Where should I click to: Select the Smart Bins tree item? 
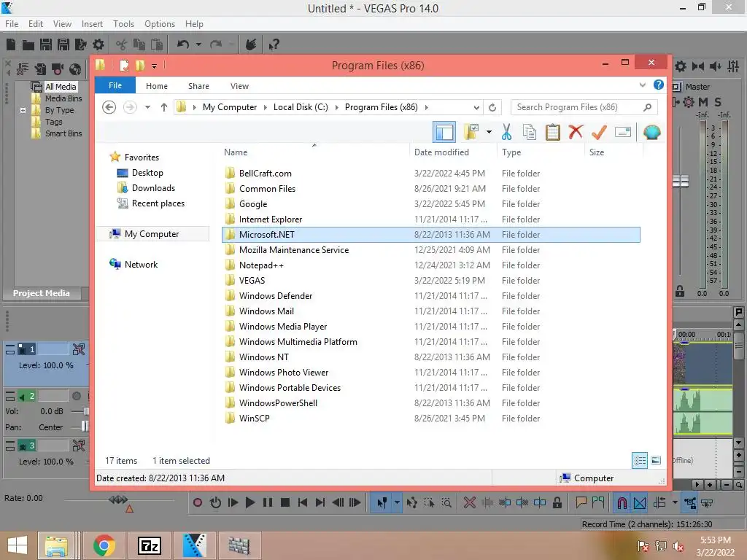point(63,133)
